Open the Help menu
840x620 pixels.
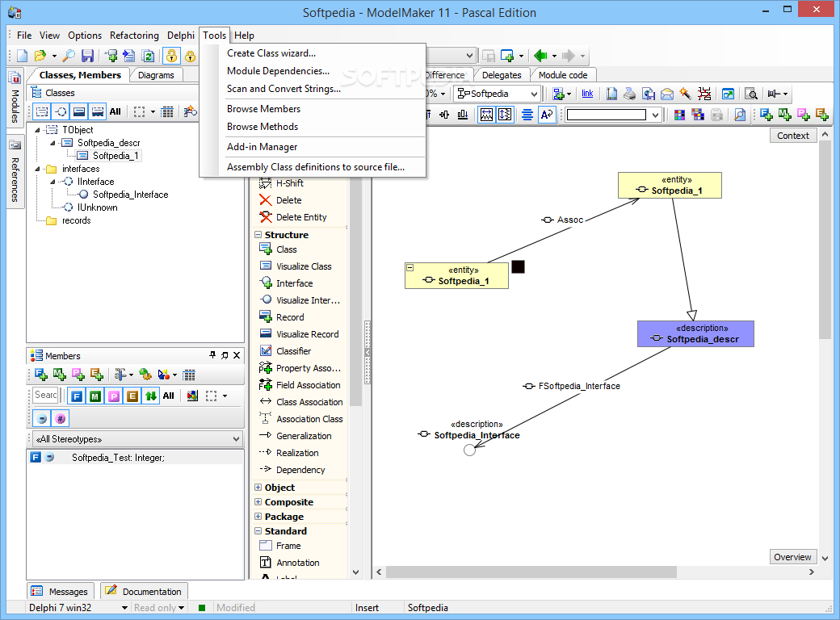point(244,36)
